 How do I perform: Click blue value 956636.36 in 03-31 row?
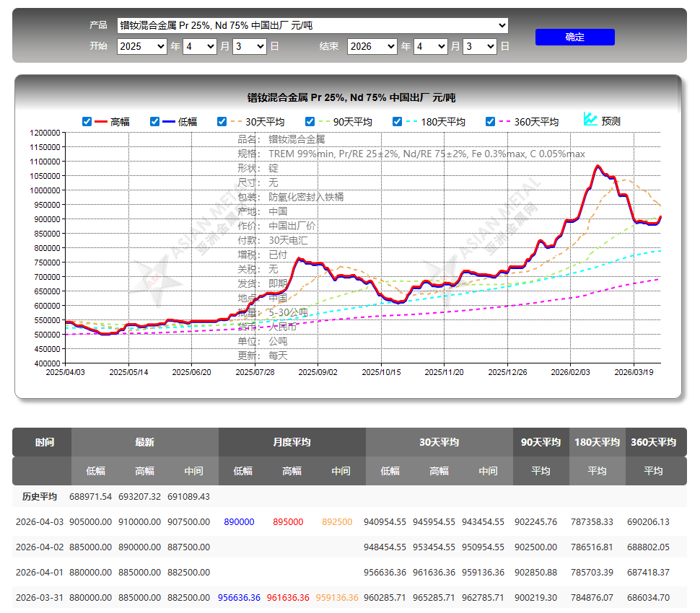239,597
